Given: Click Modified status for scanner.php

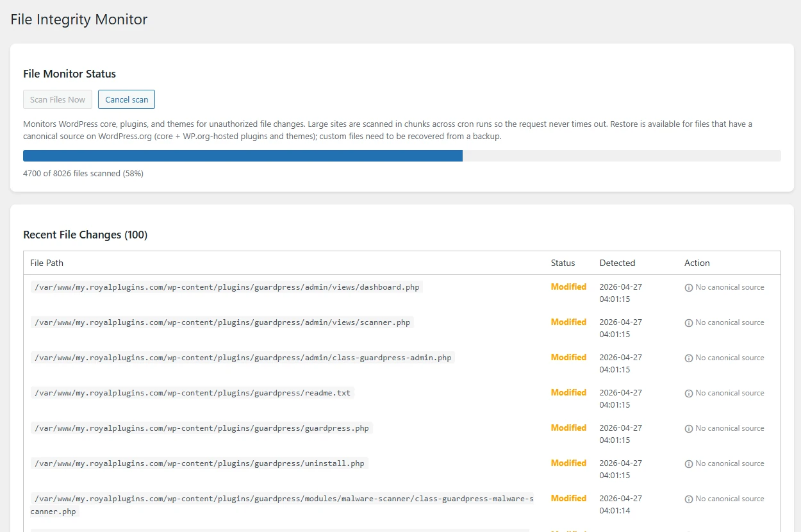Looking at the screenshot, I should click(x=568, y=322).
